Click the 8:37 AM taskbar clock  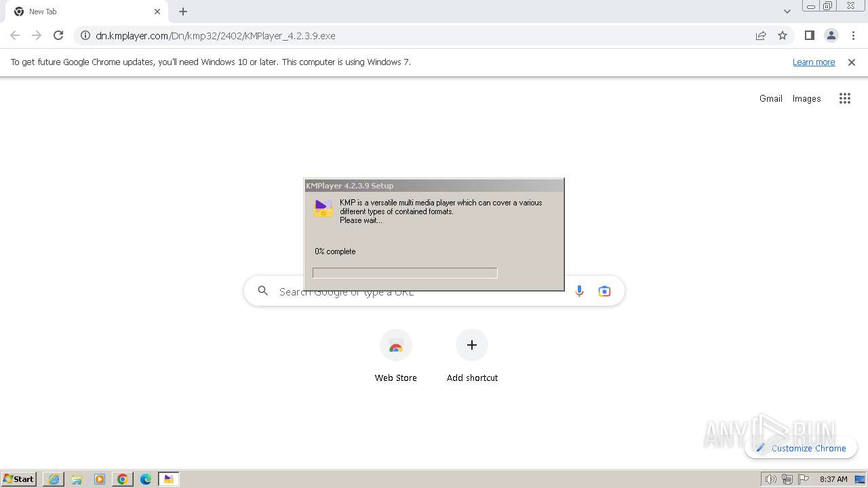tap(833, 479)
